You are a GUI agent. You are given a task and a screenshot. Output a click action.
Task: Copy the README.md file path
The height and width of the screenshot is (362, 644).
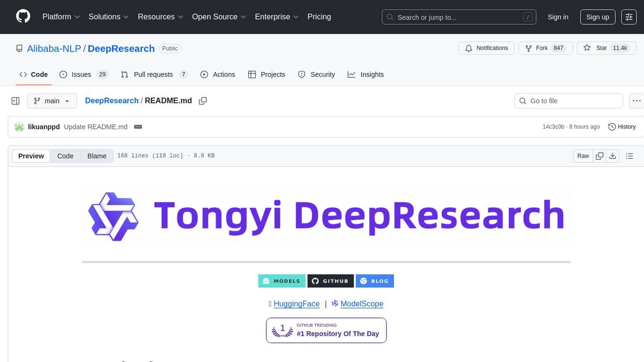[203, 101]
